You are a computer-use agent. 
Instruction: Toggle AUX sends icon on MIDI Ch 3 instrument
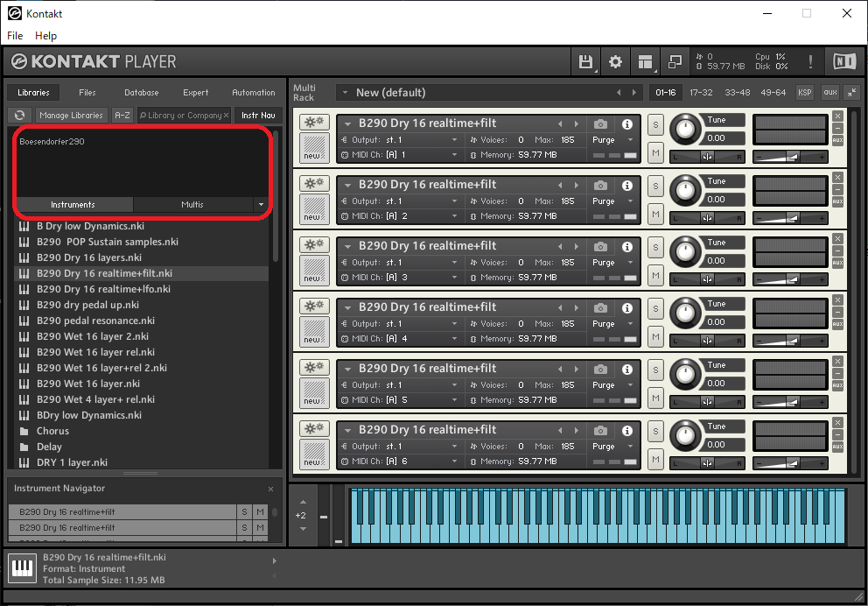(837, 263)
